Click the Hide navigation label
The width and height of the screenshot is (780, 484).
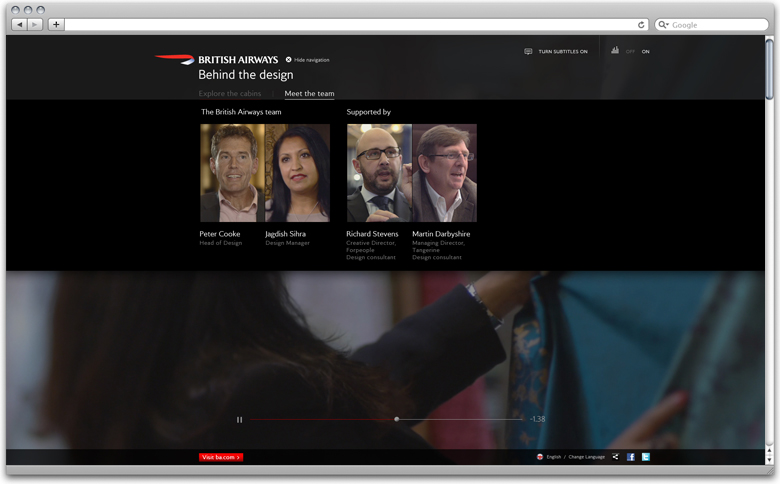pos(311,60)
